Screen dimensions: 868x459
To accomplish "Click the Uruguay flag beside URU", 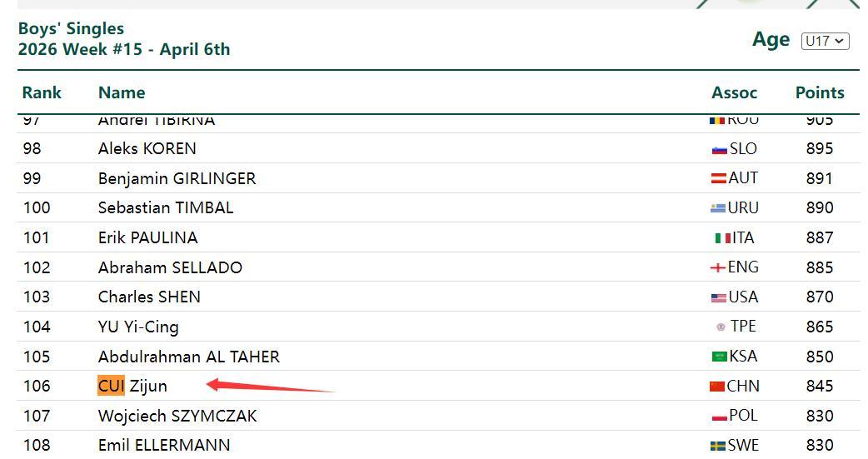I will click(718, 208).
